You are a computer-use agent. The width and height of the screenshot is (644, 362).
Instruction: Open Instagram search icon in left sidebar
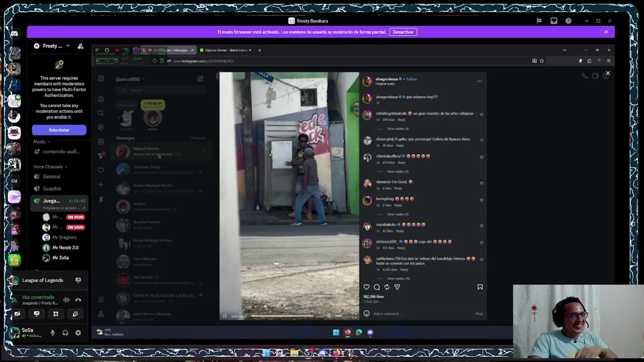101,113
